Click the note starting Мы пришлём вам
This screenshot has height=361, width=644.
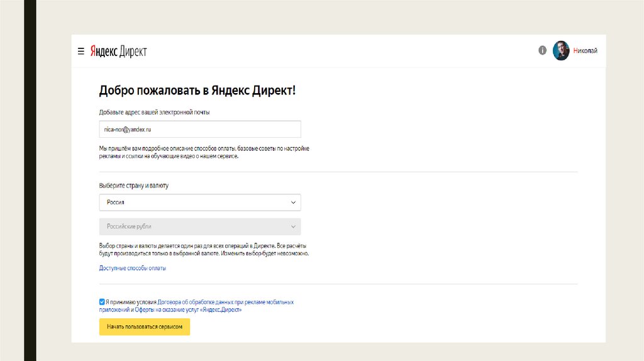coord(204,152)
